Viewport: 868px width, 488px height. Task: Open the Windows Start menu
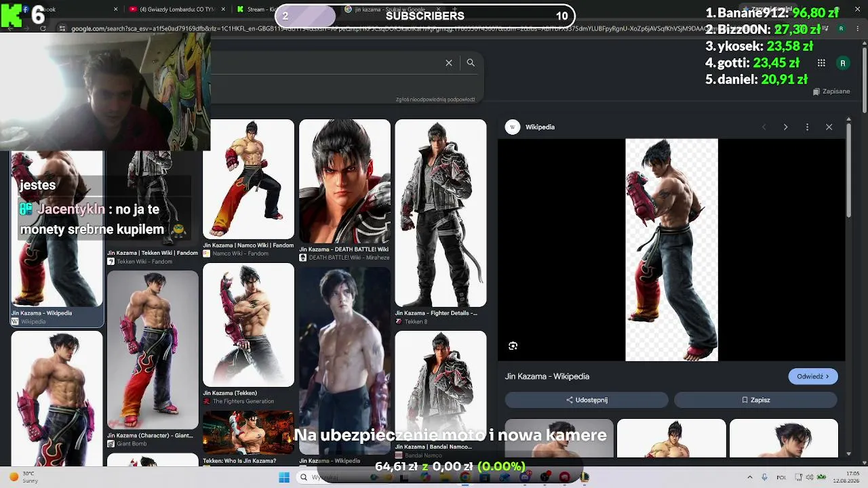(x=283, y=477)
